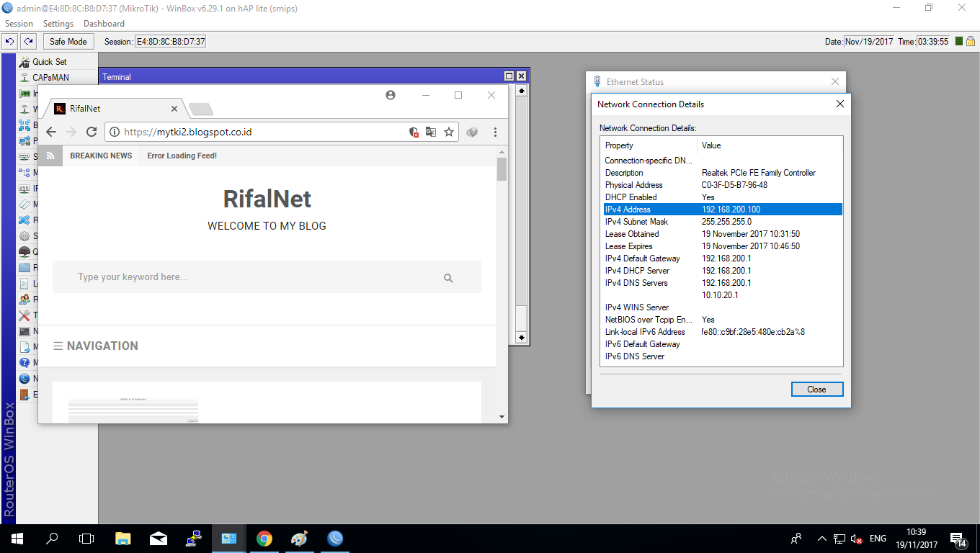Open the Settings menu in WinBox
This screenshot has width=980, height=553.
click(x=58, y=23)
